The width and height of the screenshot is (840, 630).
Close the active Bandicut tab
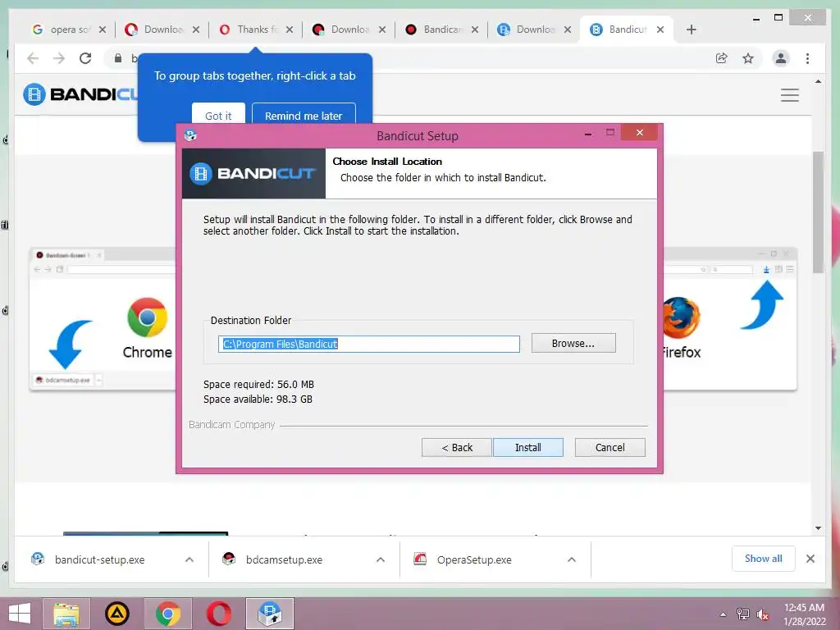click(660, 30)
